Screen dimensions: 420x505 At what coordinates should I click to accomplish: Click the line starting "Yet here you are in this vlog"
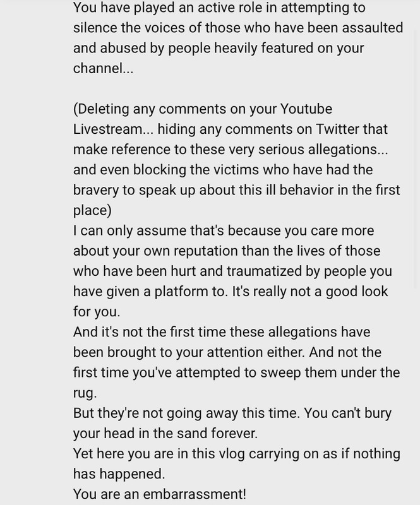click(237, 454)
